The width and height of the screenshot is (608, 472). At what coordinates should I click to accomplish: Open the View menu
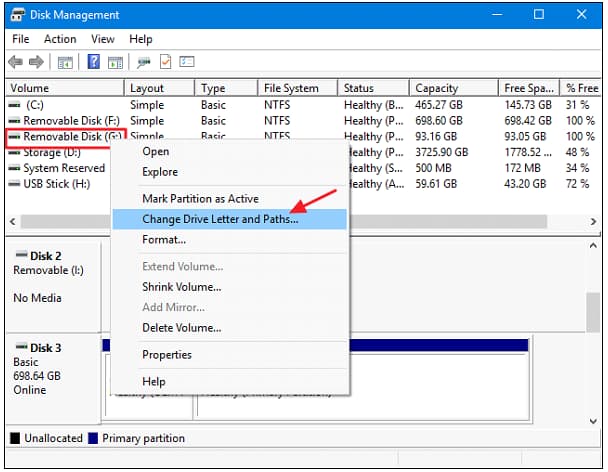[x=103, y=39]
